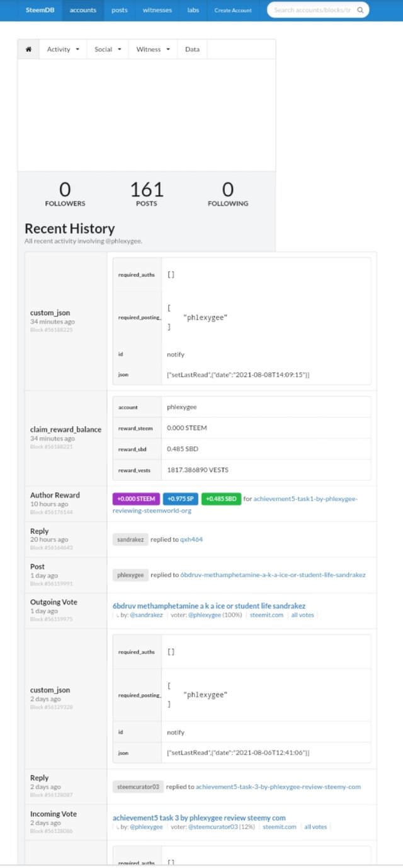Click the steemcurator03 user label
This screenshot has height=868, width=403.
(139, 787)
